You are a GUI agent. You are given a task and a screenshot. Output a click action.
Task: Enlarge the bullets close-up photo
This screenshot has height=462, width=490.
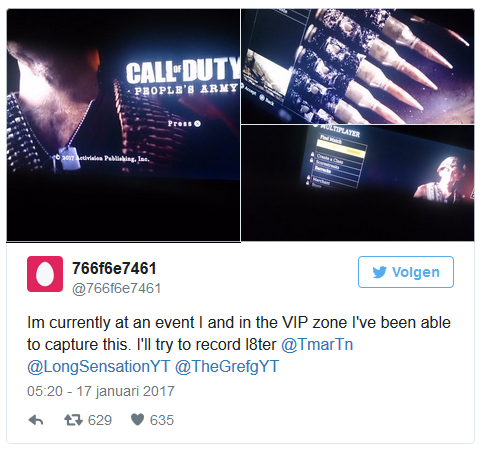pyautogui.click(x=358, y=66)
